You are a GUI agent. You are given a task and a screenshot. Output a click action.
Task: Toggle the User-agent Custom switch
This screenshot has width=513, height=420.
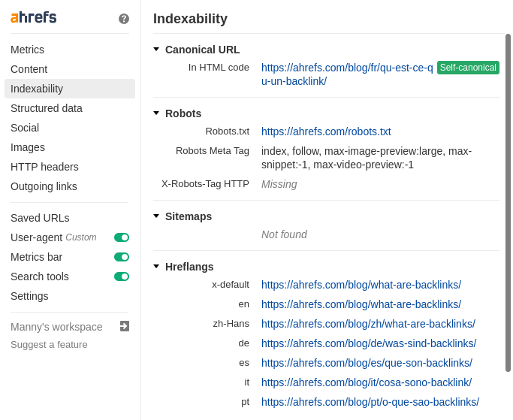[x=122, y=237]
